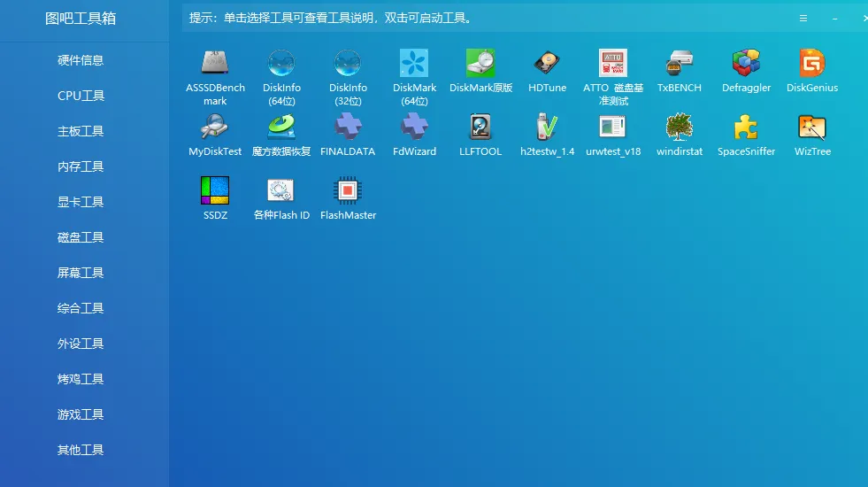Switch to 外设工具 category
The image size is (868, 487).
click(81, 344)
